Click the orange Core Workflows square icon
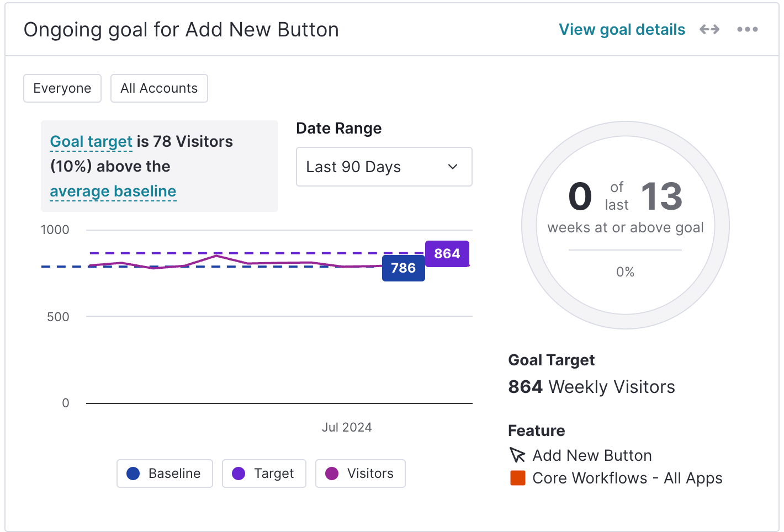784x532 pixels. [518, 478]
